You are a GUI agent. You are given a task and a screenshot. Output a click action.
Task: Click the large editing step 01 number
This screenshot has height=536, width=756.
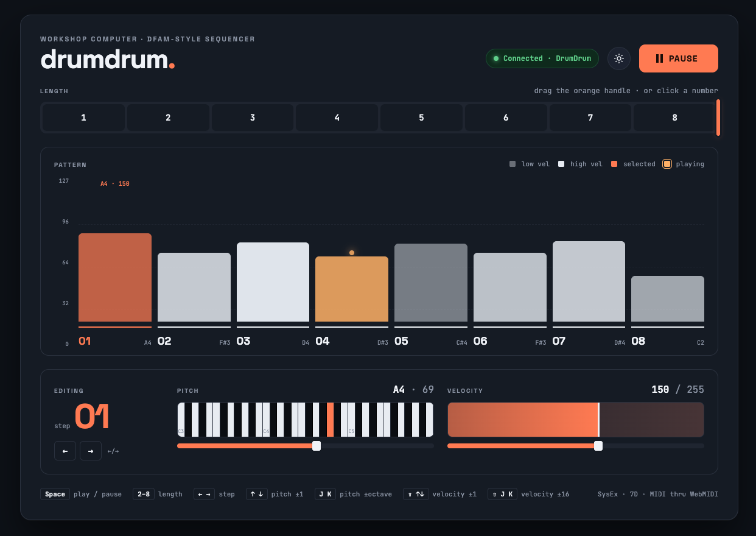(92, 418)
